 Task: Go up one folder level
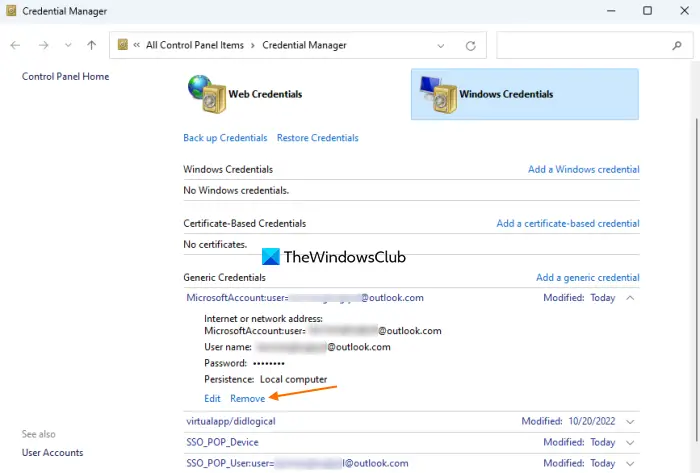point(92,45)
